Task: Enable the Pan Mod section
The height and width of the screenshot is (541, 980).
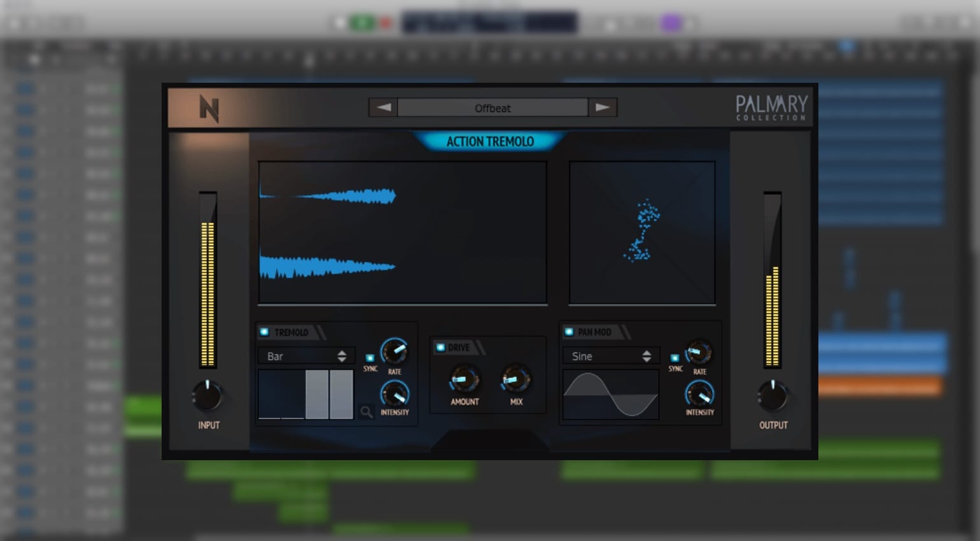Action: 567,332
